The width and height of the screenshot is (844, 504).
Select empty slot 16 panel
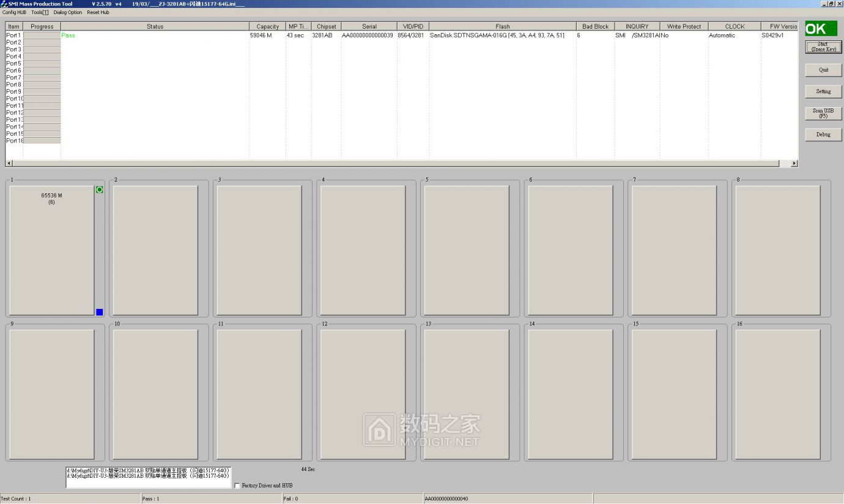tap(777, 395)
